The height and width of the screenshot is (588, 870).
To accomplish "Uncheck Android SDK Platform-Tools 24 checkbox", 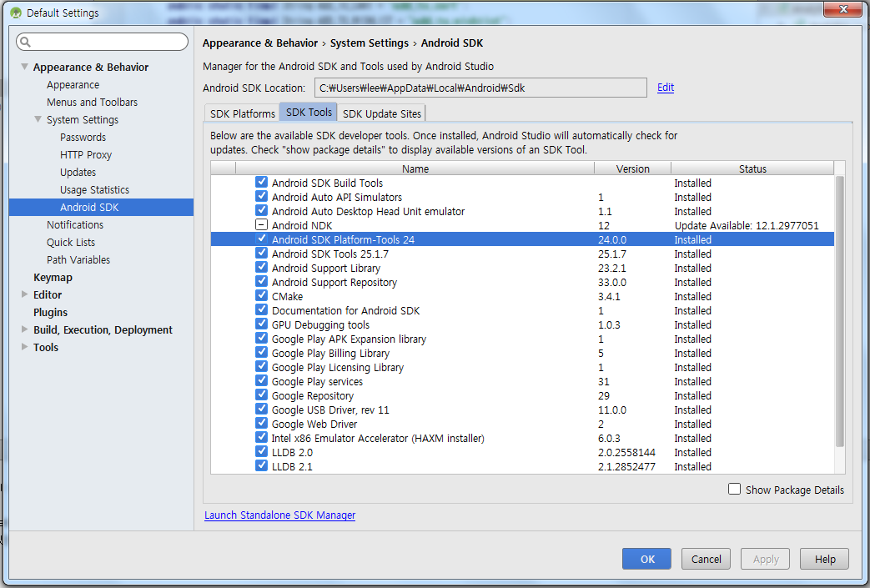I will click(261, 239).
